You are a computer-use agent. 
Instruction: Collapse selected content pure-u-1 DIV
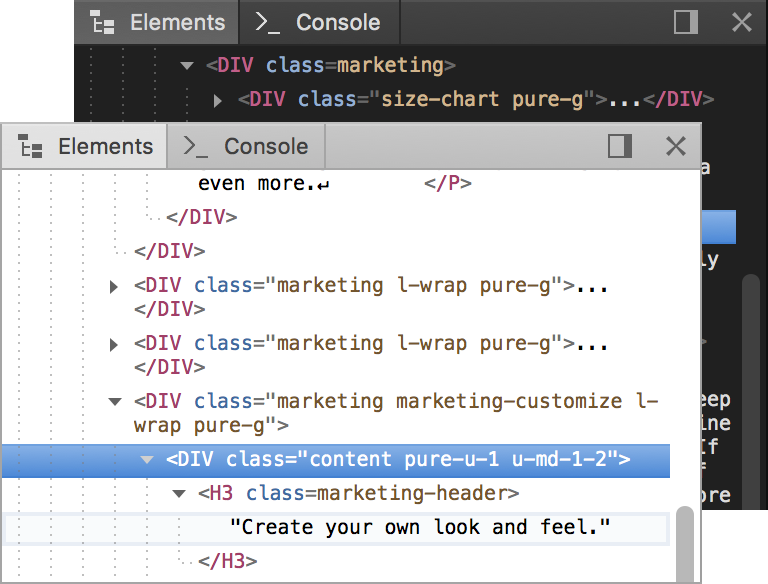[147, 460]
